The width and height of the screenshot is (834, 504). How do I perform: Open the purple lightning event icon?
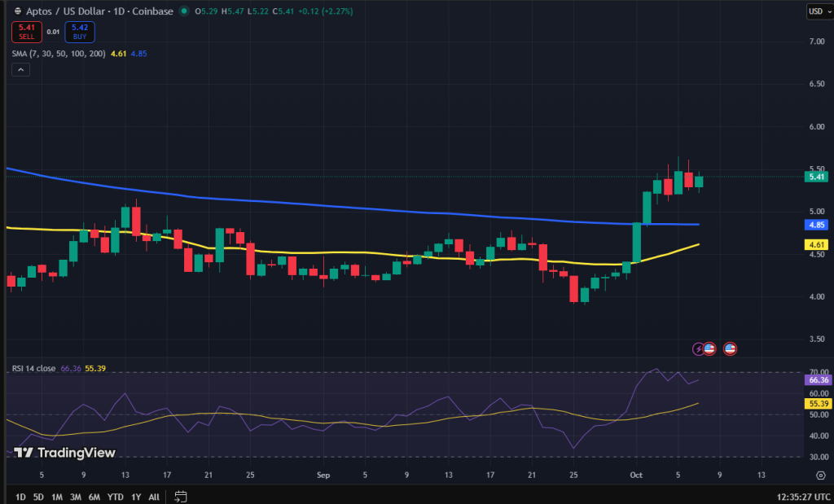click(698, 348)
